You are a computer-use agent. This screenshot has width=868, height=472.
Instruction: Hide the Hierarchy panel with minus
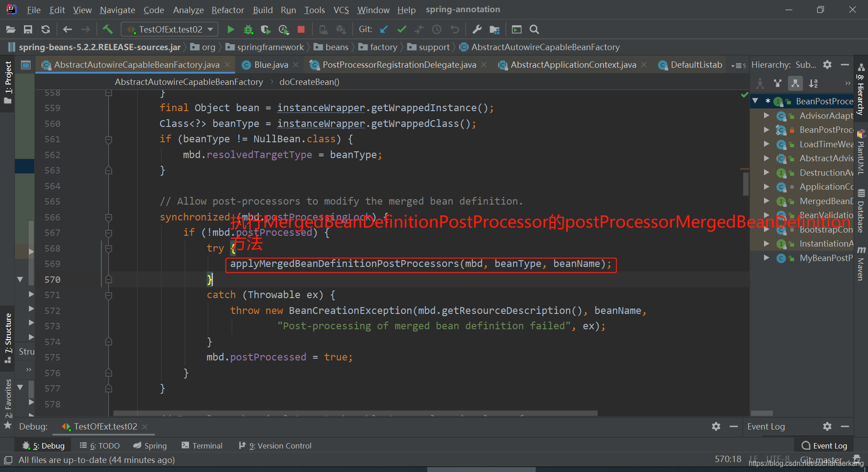pos(844,65)
